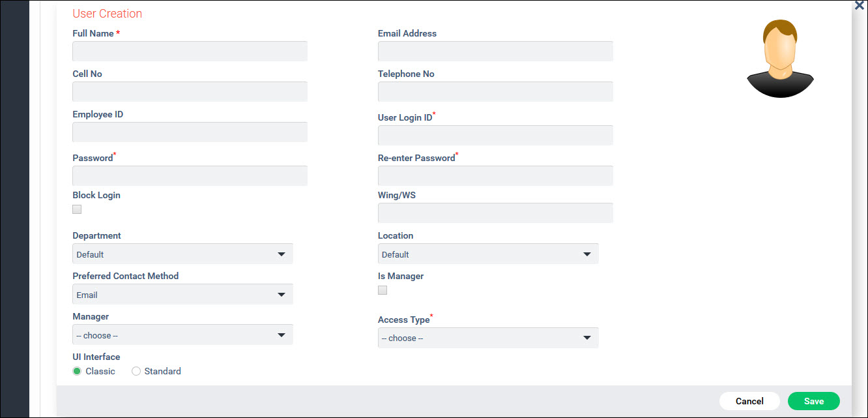The height and width of the screenshot is (418, 868).
Task: Click the Employee ID input field
Action: [190, 132]
